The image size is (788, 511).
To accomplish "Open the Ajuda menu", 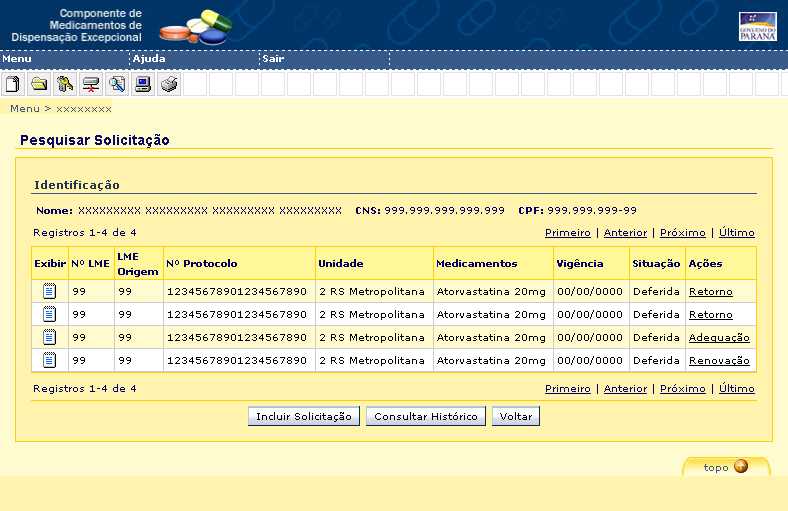I will [x=149, y=59].
